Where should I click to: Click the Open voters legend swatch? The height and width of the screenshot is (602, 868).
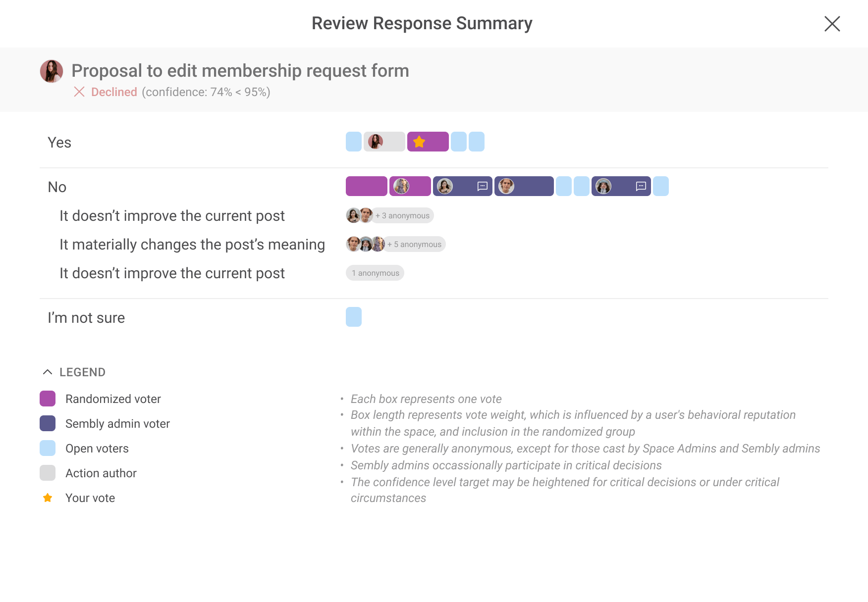(x=48, y=448)
